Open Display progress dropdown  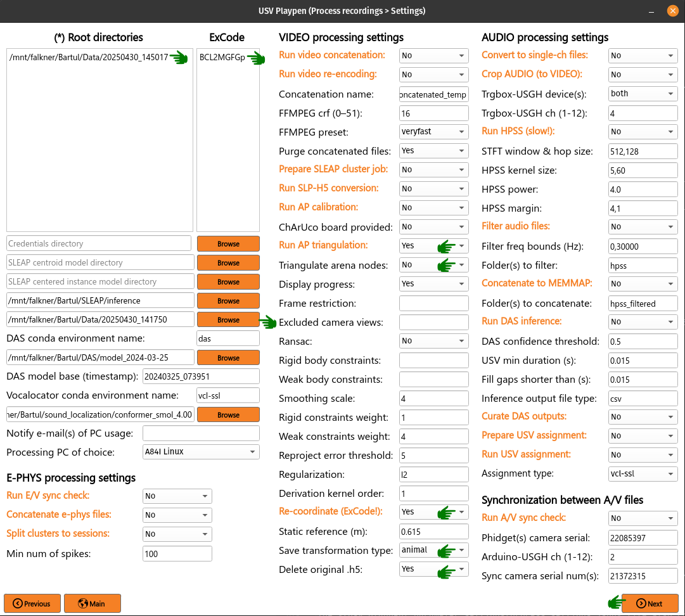pyautogui.click(x=433, y=283)
